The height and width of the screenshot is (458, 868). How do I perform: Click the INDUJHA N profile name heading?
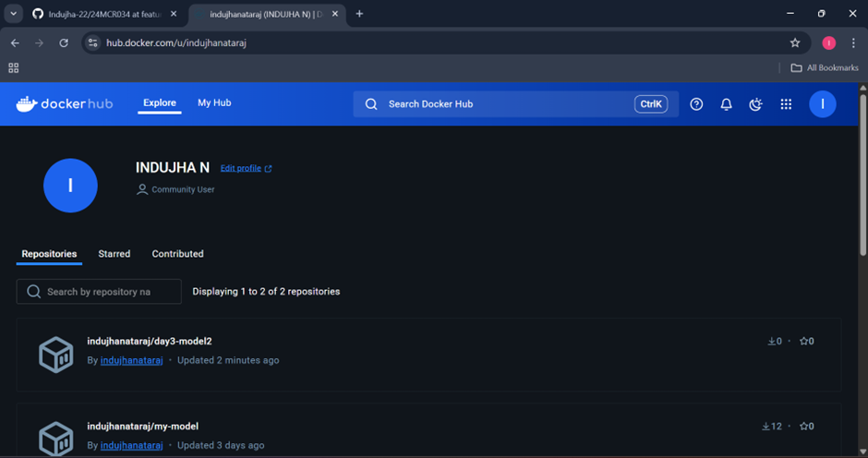point(173,168)
